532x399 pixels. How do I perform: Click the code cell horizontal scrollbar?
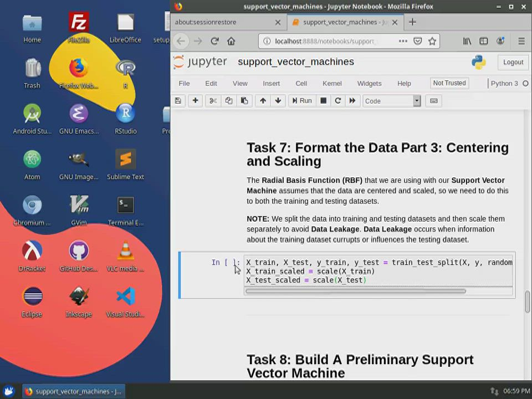(356, 291)
